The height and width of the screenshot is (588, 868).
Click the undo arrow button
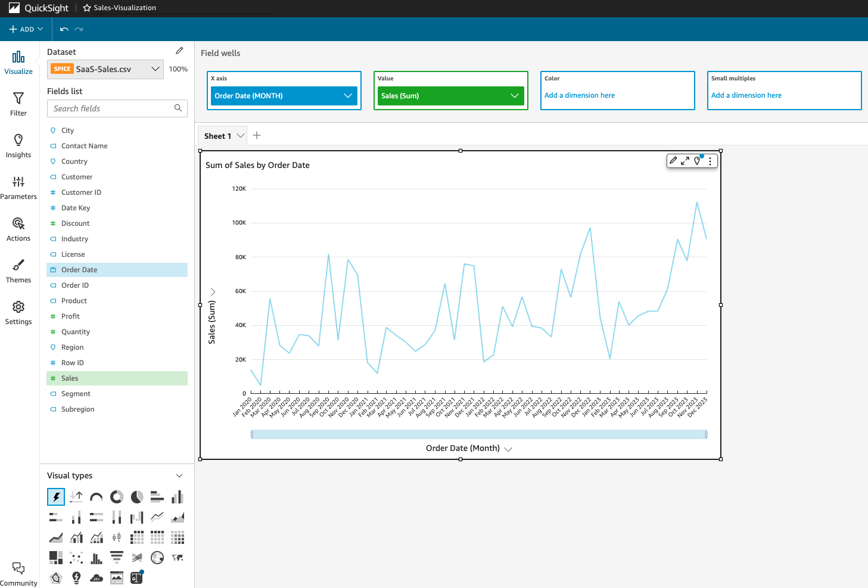[x=64, y=29]
